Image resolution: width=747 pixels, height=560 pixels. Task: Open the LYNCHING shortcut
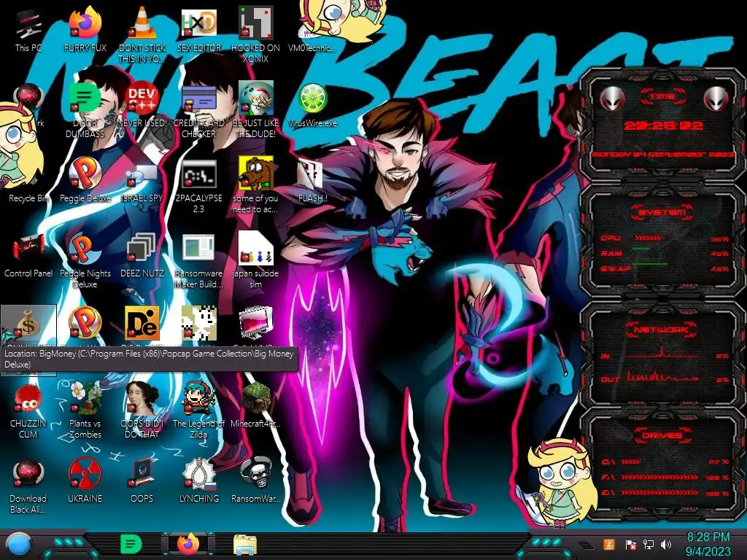click(198, 481)
